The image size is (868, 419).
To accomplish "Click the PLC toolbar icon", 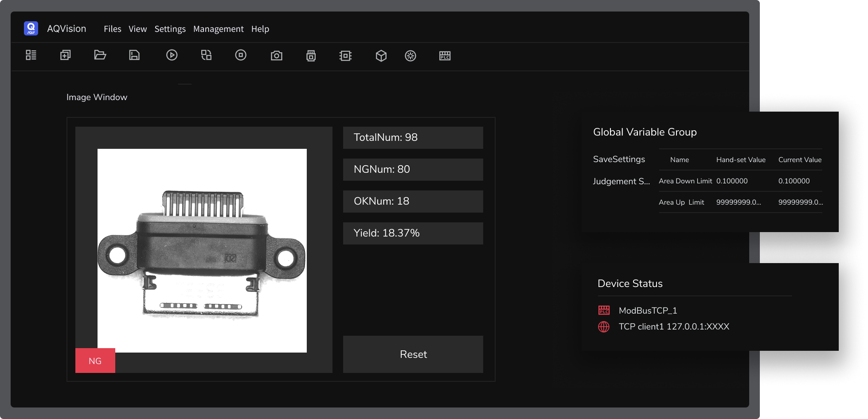I will pyautogui.click(x=445, y=56).
